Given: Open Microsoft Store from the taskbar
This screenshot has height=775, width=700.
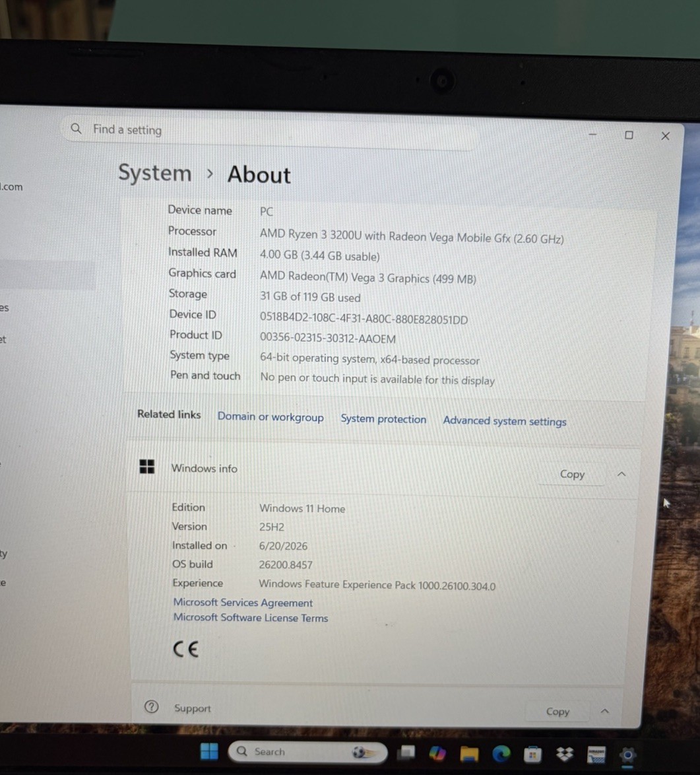Looking at the screenshot, I should point(532,755).
